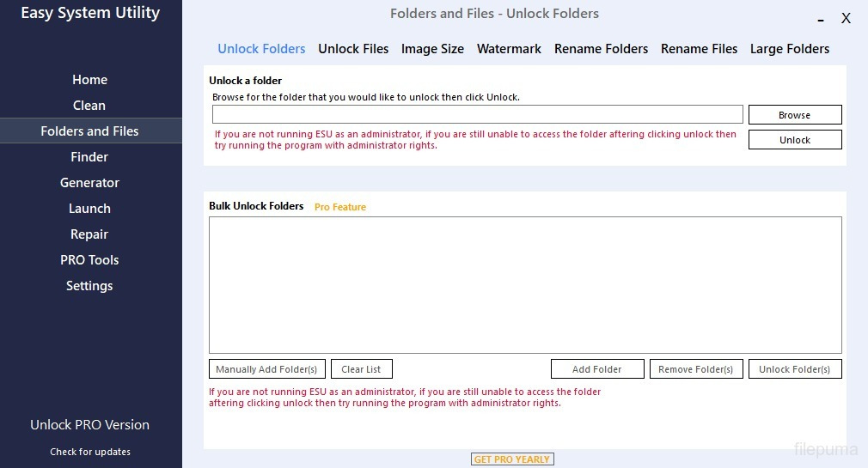Open the Repair section
Image resolution: width=868 pixels, height=468 pixels.
coord(89,234)
